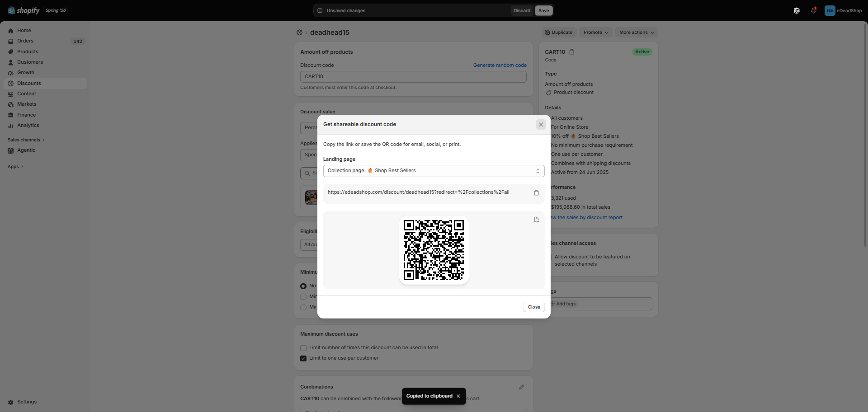Click the Home house icon in sidebar
The image size is (868, 412).
(11, 31)
